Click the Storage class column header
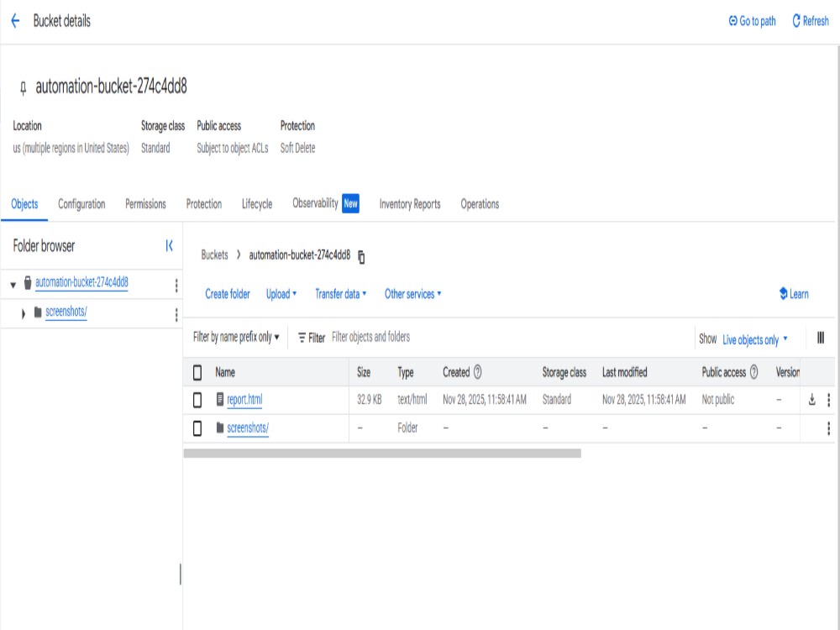The width and height of the screenshot is (840, 630). pyautogui.click(x=564, y=372)
